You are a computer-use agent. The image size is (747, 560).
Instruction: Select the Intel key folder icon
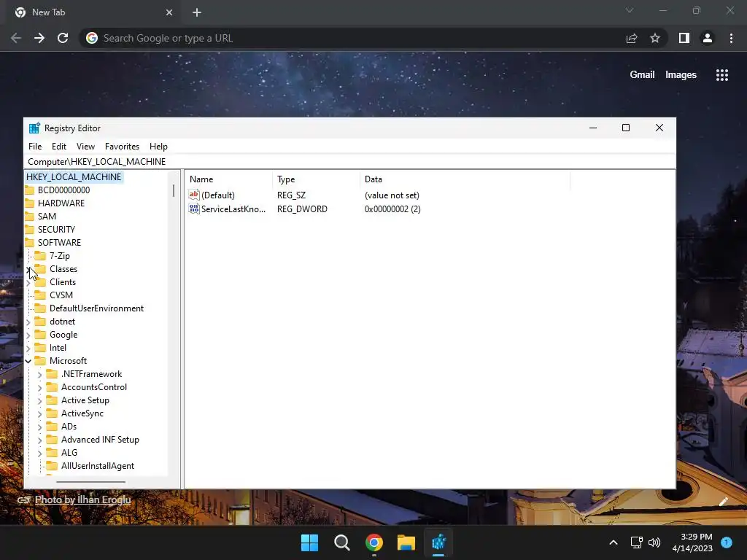pyautogui.click(x=41, y=348)
